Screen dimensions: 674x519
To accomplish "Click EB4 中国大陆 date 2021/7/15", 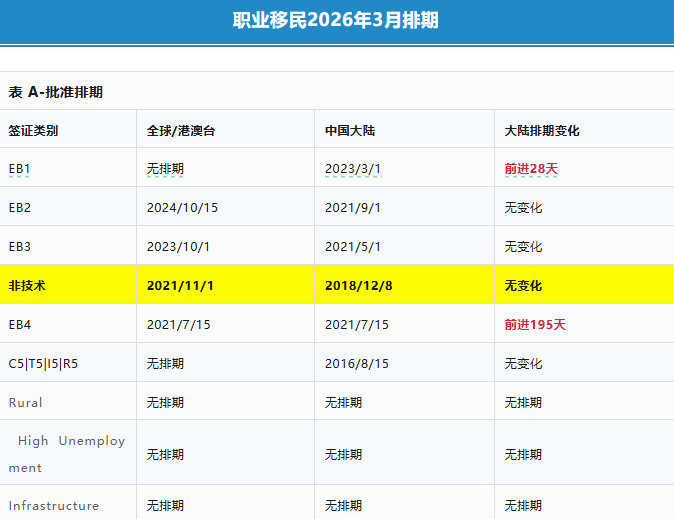I will tap(357, 325).
